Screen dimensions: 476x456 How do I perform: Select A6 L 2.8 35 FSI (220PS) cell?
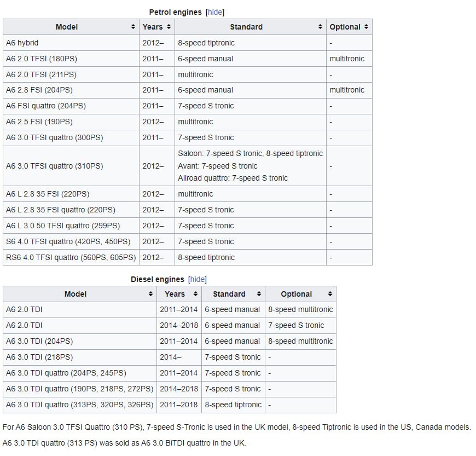(71, 194)
